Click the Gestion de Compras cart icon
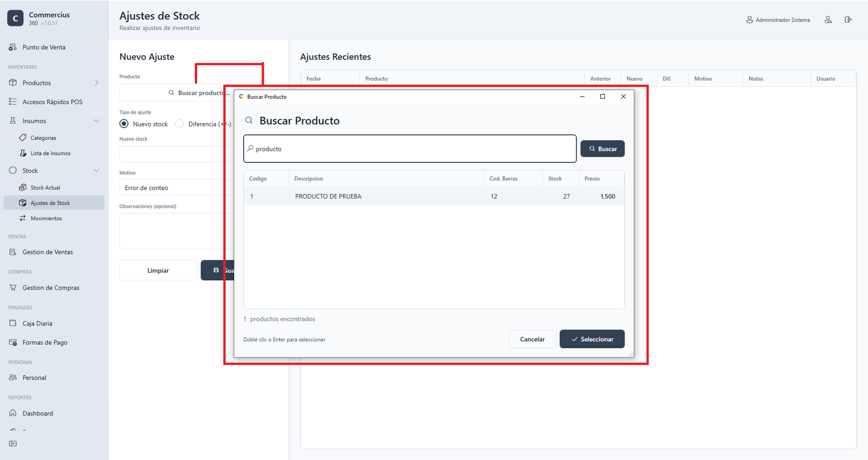The image size is (868, 460). pos(12,287)
